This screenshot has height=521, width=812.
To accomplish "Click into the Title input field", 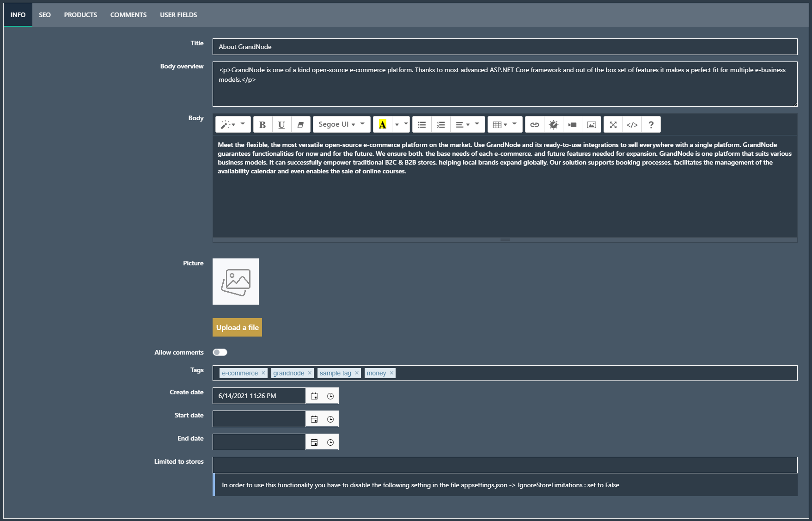I will [x=505, y=47].
